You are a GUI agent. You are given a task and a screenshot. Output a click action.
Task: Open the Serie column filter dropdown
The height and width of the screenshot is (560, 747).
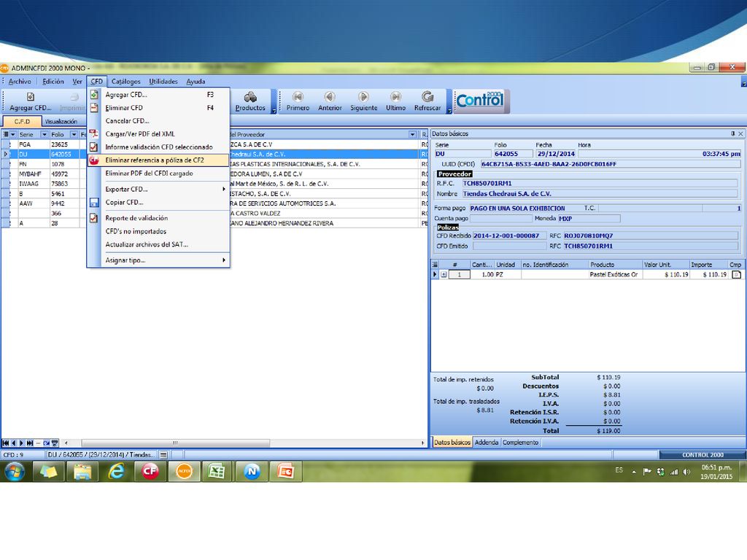click(44, 134)
